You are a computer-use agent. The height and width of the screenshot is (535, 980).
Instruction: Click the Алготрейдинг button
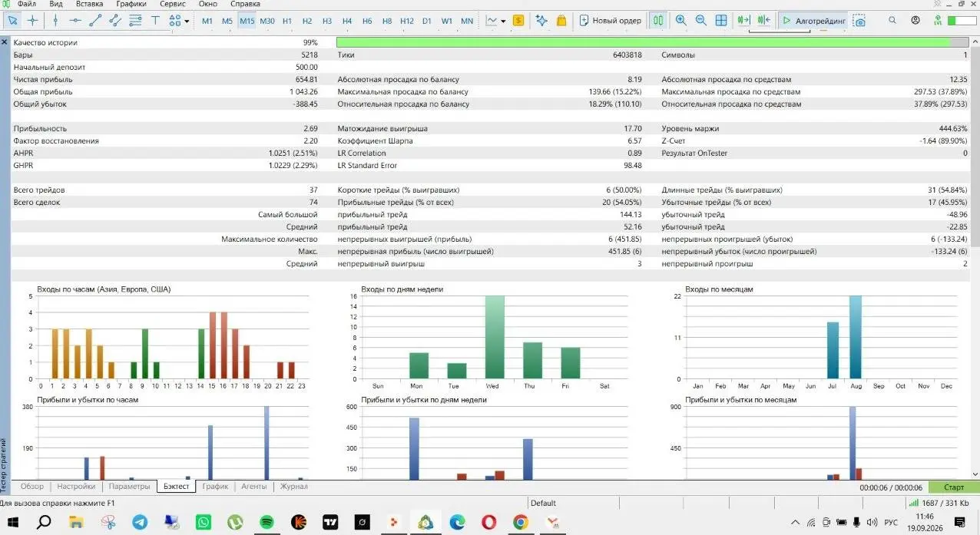click(813, 21)
